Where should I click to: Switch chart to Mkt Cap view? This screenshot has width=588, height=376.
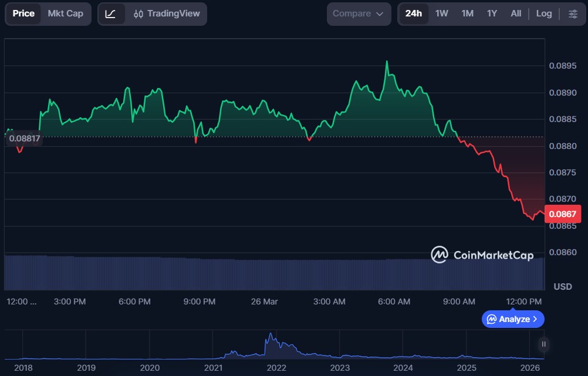[x=65, y=13]
